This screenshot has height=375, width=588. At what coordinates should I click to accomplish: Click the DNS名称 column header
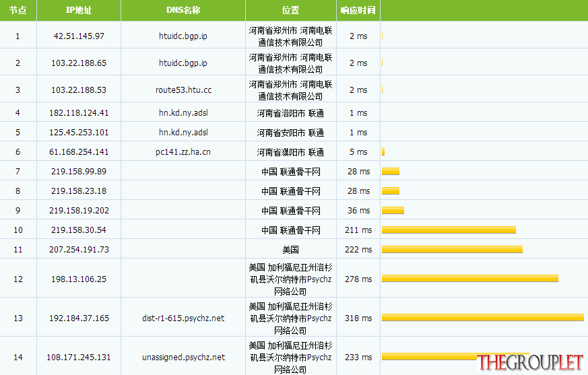183,10
